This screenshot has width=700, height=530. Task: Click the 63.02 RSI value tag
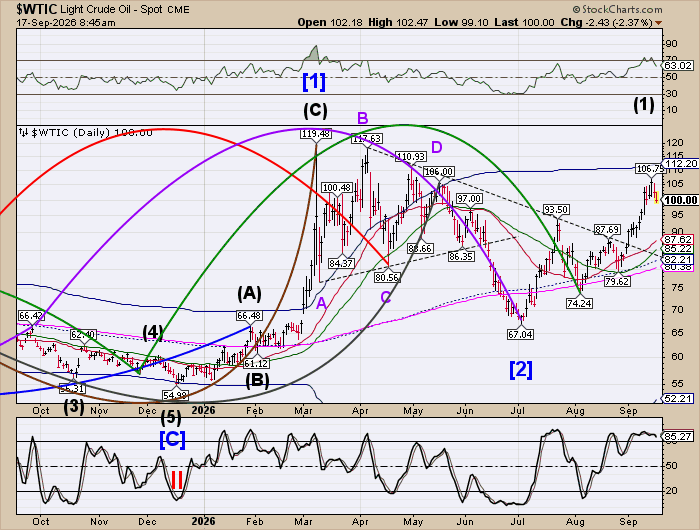coord(678,66)
